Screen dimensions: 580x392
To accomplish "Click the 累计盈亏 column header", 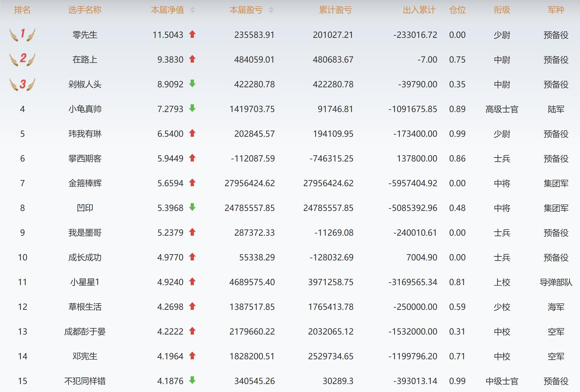I will point(335,10).
